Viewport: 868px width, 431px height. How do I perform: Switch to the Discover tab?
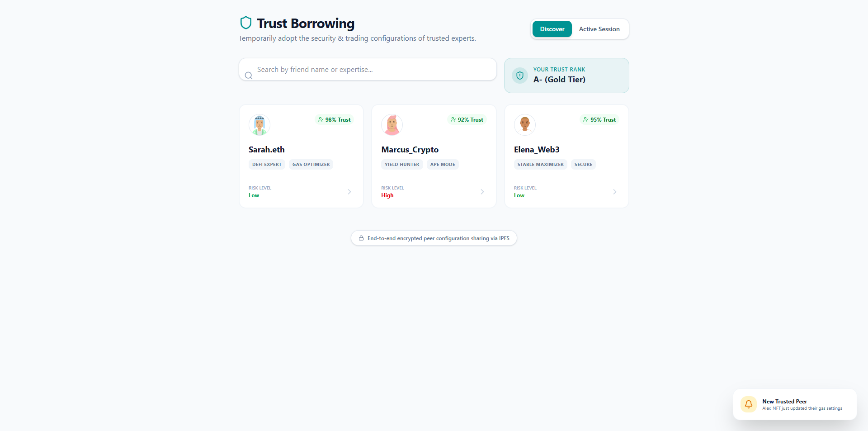pos(552,29)
